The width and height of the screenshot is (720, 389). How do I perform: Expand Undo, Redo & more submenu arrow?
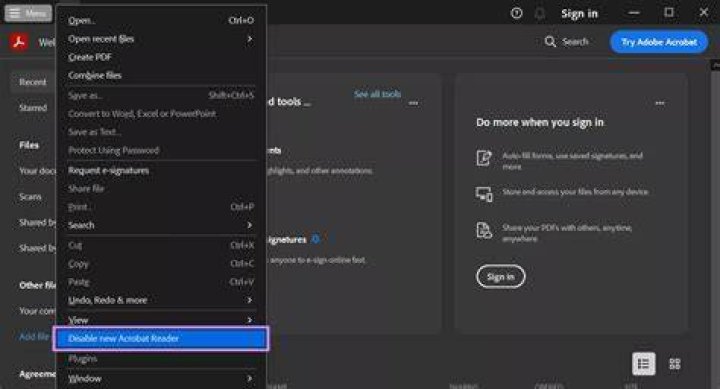point(250,300)
